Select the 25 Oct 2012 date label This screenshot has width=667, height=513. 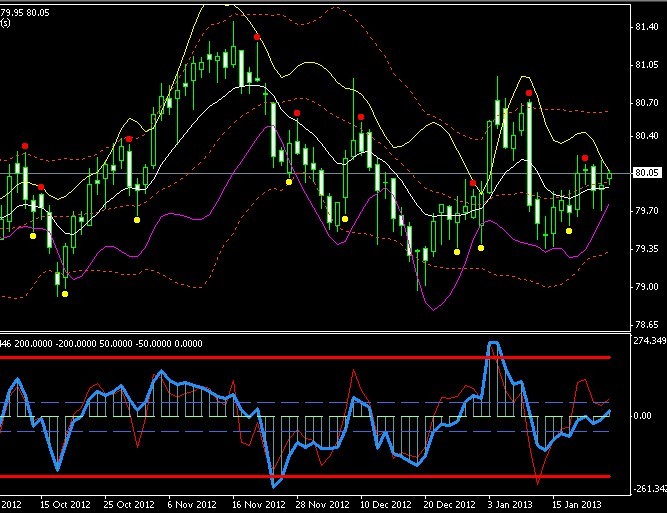point(129,505)
